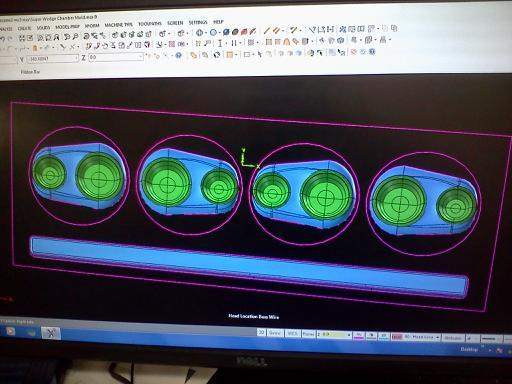Viewport: 512px width, 384px height.
Task: Expand the Z depth dropdown in status bar
Action: 349,335
